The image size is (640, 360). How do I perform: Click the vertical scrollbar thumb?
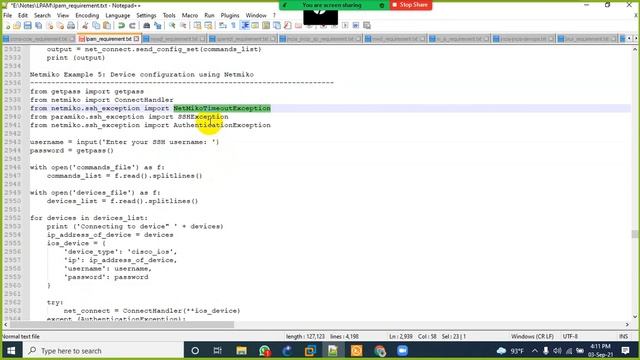click(635, 234)
